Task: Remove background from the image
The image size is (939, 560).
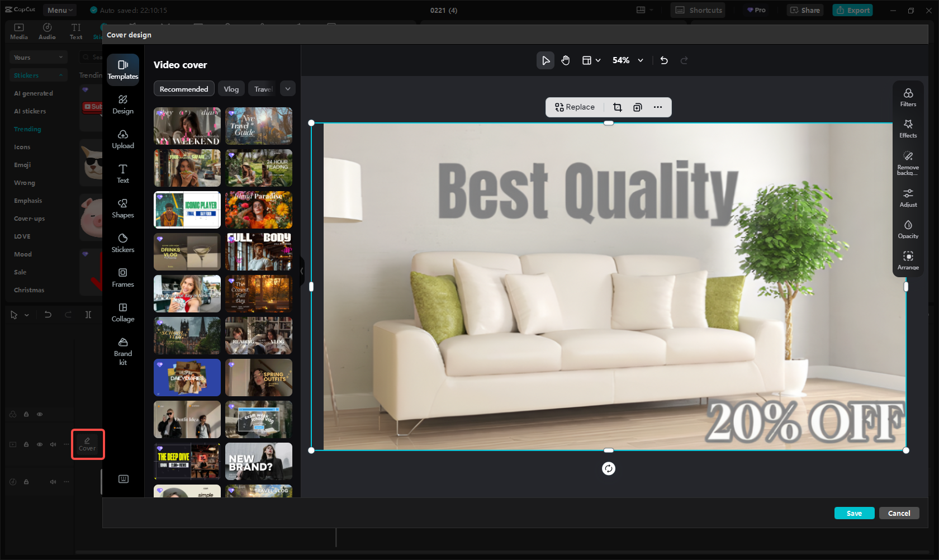Action: click(x=908, y=163)
